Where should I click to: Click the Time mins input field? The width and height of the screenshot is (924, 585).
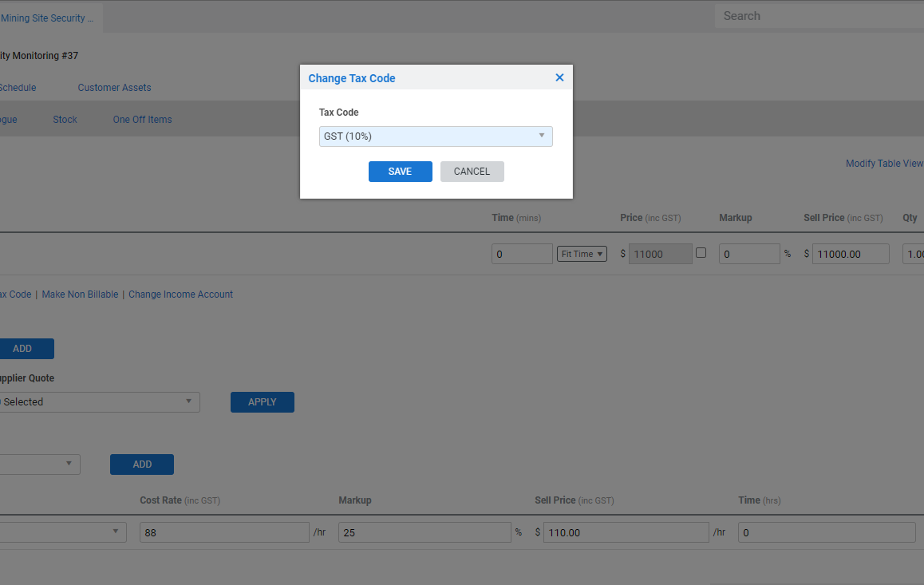(522, 254)
